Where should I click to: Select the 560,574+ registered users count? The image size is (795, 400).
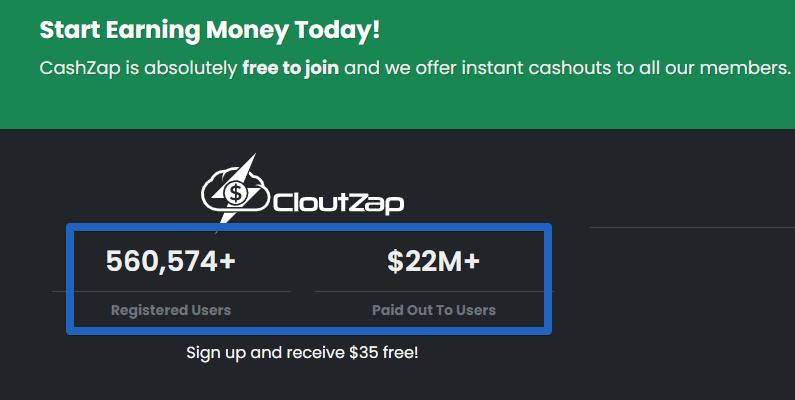tap(171, 261)
